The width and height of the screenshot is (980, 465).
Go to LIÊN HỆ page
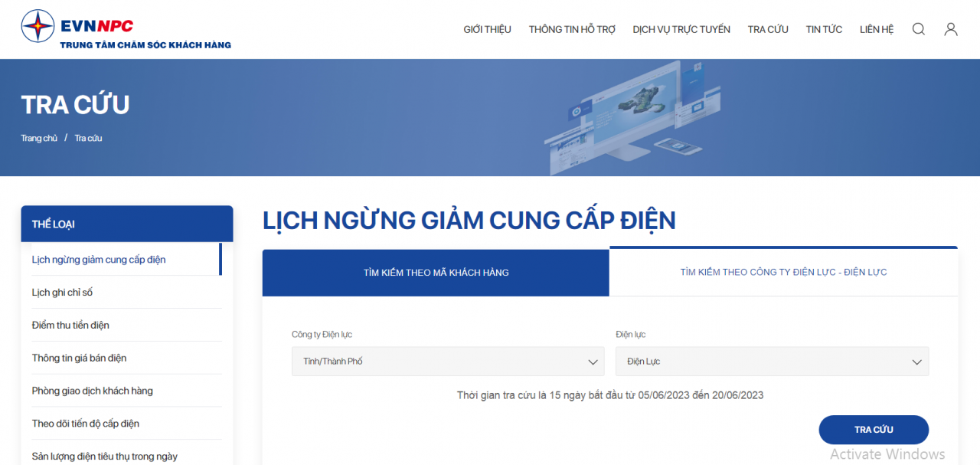pyautogui.click(x=876, y=28)
